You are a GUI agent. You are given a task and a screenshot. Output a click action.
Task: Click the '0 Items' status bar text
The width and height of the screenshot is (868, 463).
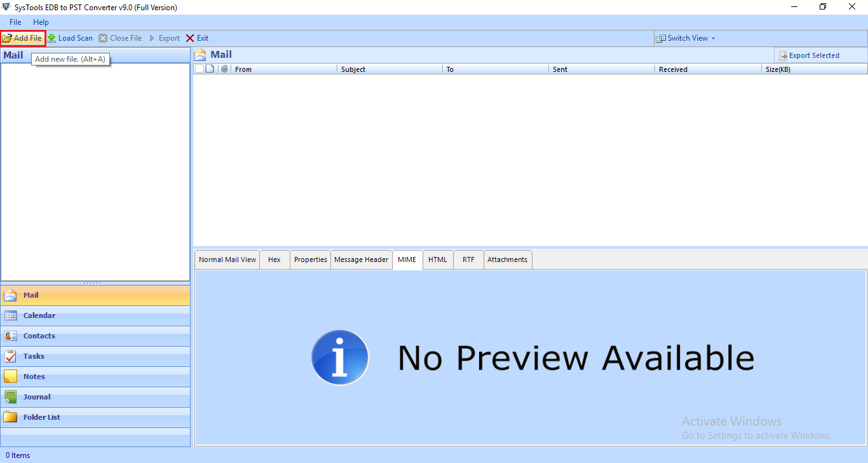coord(18,455)
